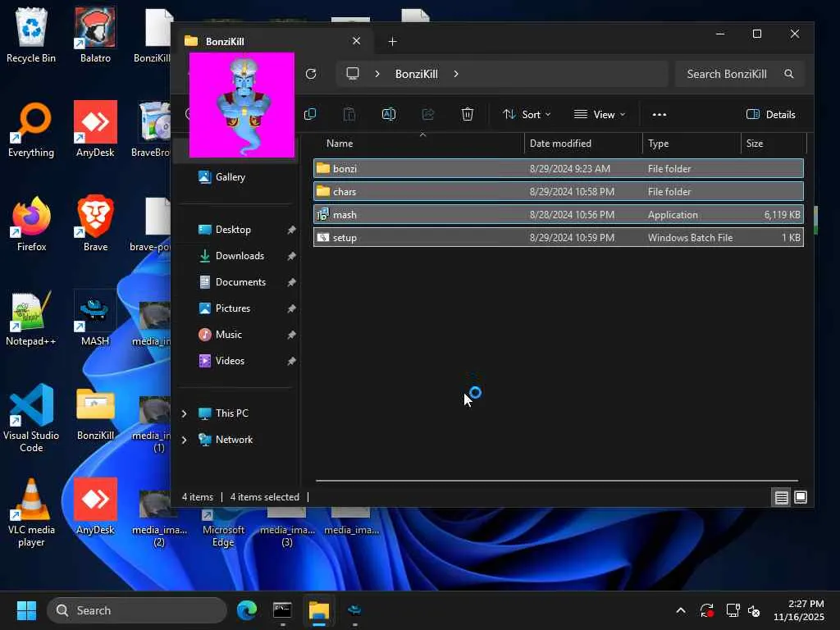Viewport: 840px width, 630px height.
Task: Select the Visual Studio Code desktop shortcut
Action: (x=31, y=418)
